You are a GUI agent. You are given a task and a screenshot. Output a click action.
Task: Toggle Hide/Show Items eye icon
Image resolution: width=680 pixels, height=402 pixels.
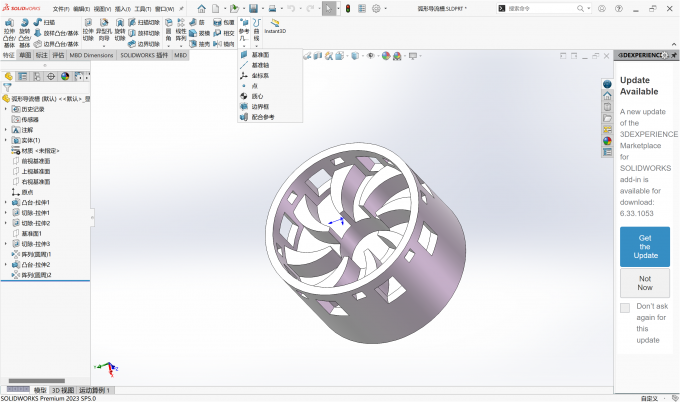[370, 56]
